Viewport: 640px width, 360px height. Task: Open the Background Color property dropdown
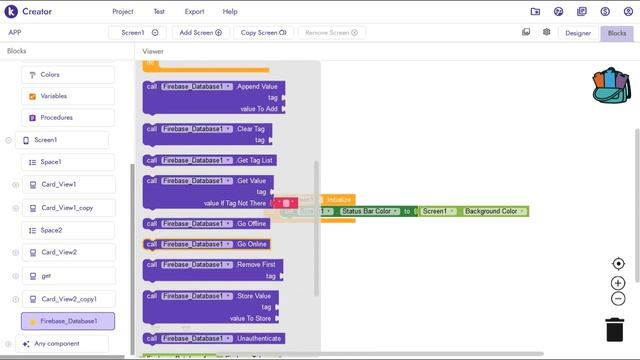(x=495, y=211)
